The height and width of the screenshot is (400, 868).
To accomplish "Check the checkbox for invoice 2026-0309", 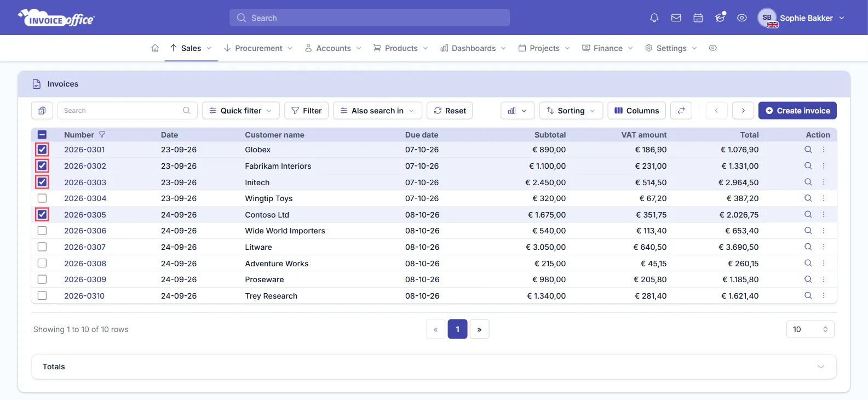I will click(x=42, y=279).
